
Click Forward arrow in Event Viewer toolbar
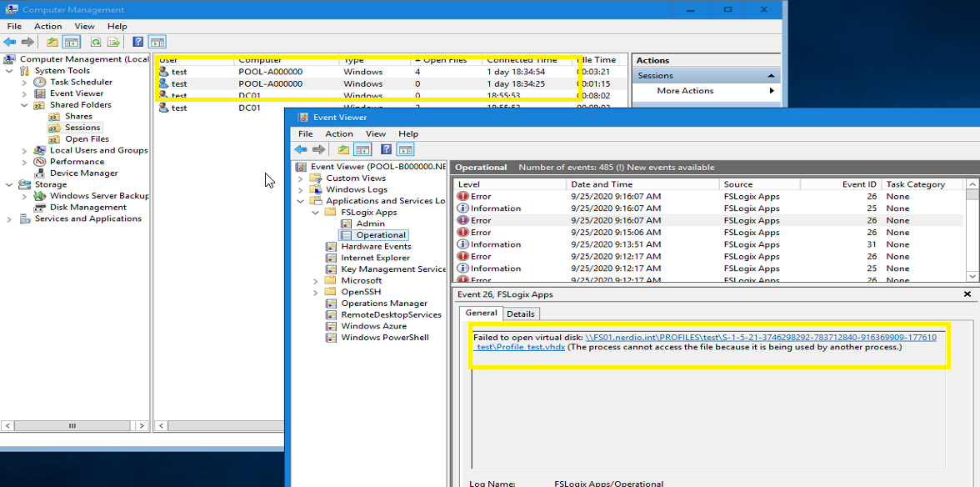[318, 149]
